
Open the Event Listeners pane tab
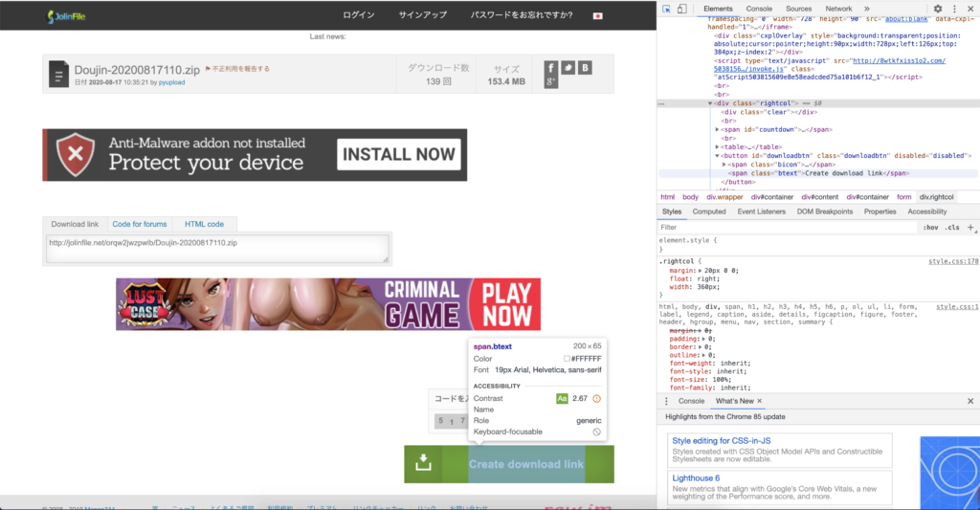[761, 211]
